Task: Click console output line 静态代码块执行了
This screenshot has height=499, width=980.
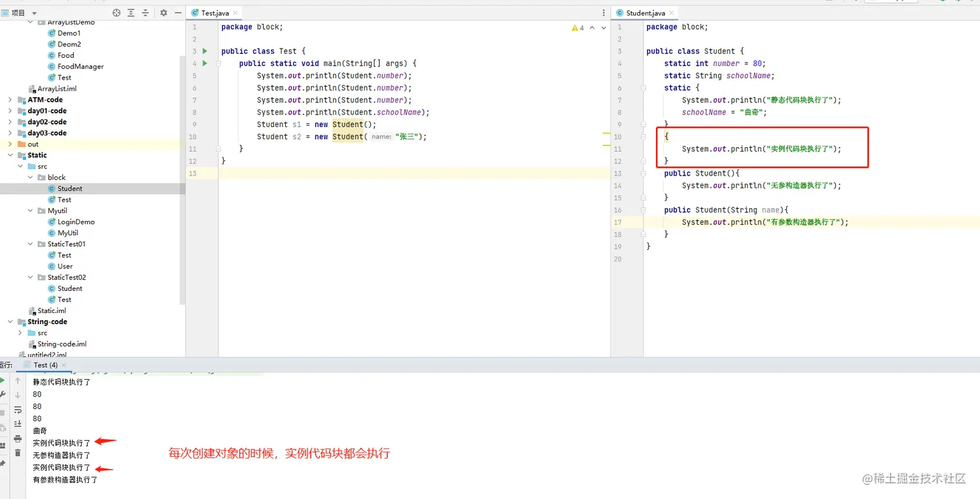Action: click(62, 382)
